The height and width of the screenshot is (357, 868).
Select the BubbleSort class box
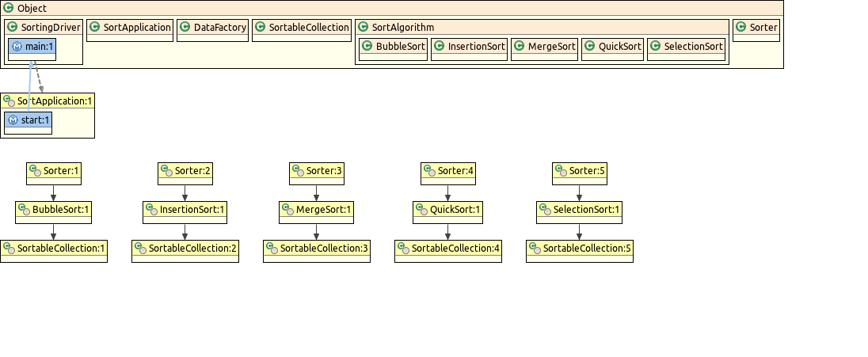[x=394, y=47]
